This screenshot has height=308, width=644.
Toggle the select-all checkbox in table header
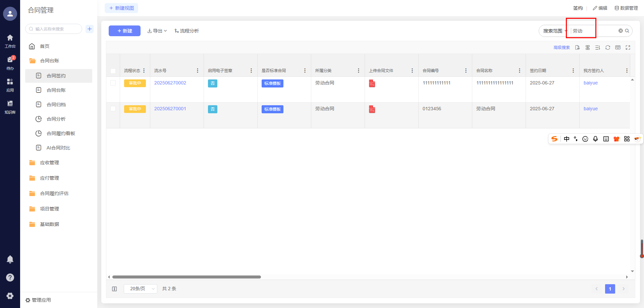point(113,71)
